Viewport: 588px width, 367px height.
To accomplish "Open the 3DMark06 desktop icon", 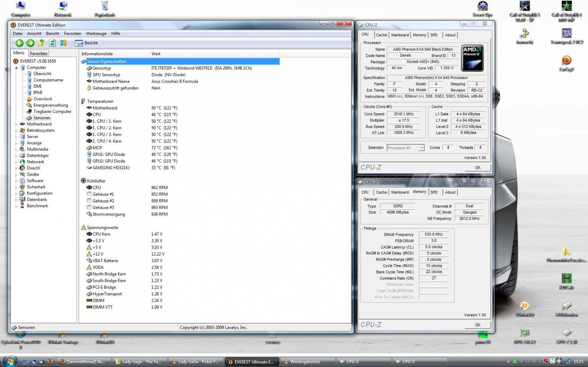I will tap(525, 309).
